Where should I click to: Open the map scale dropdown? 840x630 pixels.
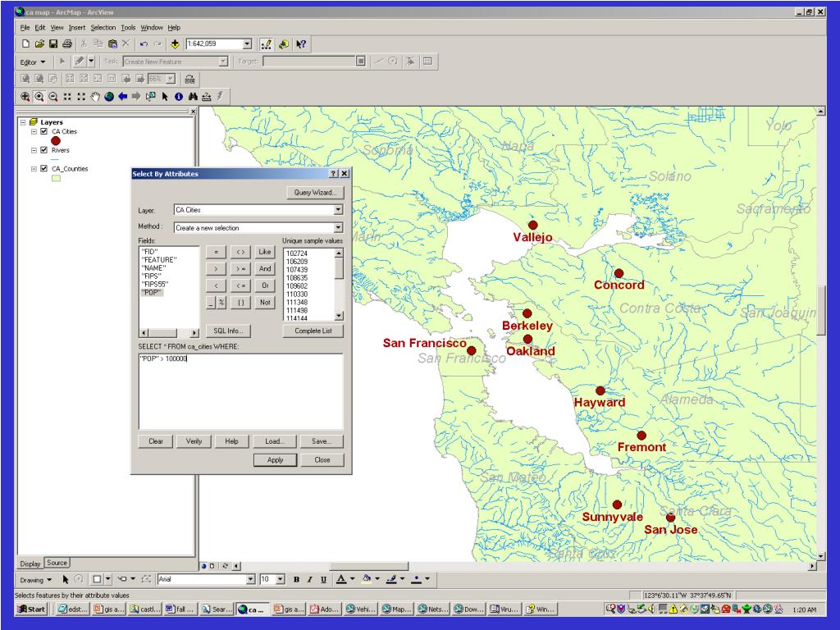click(247, 44)
